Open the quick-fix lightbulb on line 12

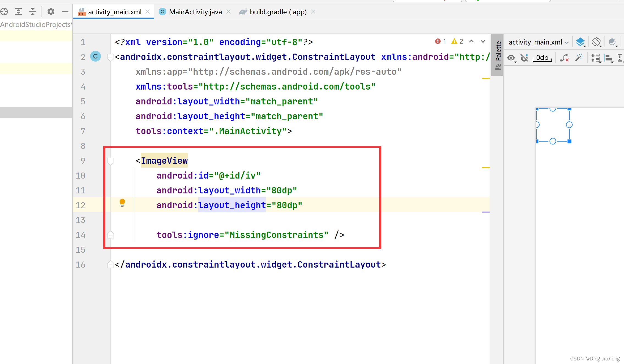tap(122, 203)
